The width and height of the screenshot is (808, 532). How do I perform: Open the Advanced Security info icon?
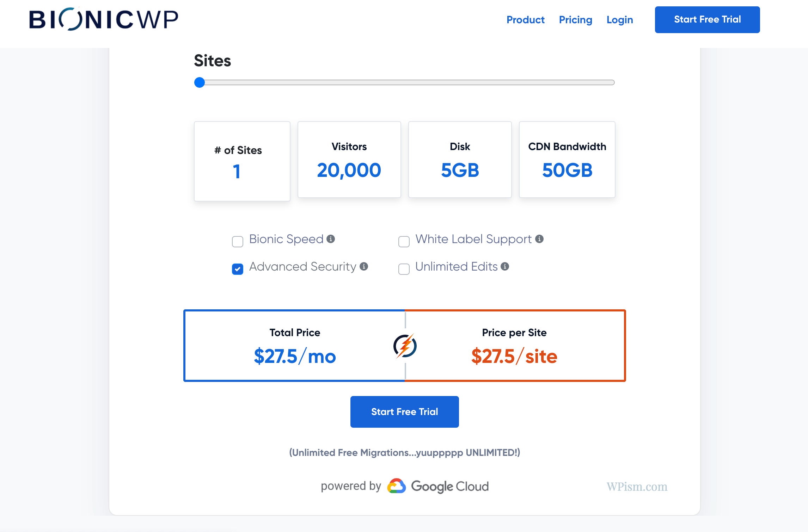coord(364,266)
